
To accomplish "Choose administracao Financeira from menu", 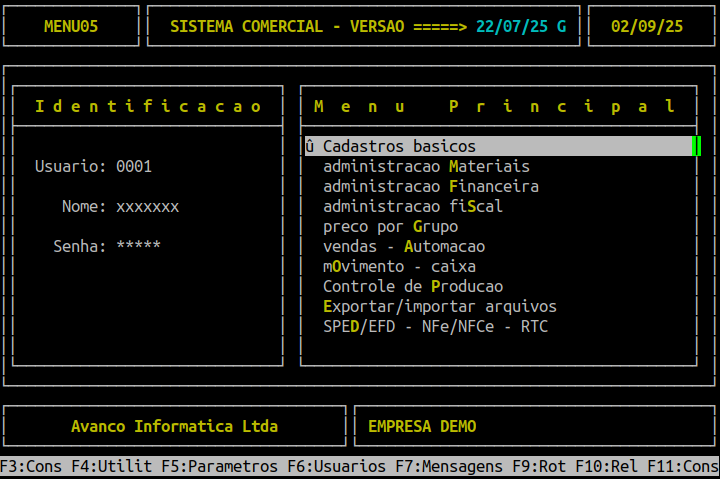I will pos(431,186).
